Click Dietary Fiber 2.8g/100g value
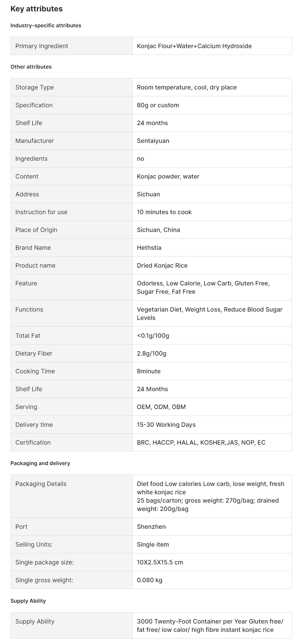This screenshot has width=298, height=644. pyautogui.click(x=151, y=353)
